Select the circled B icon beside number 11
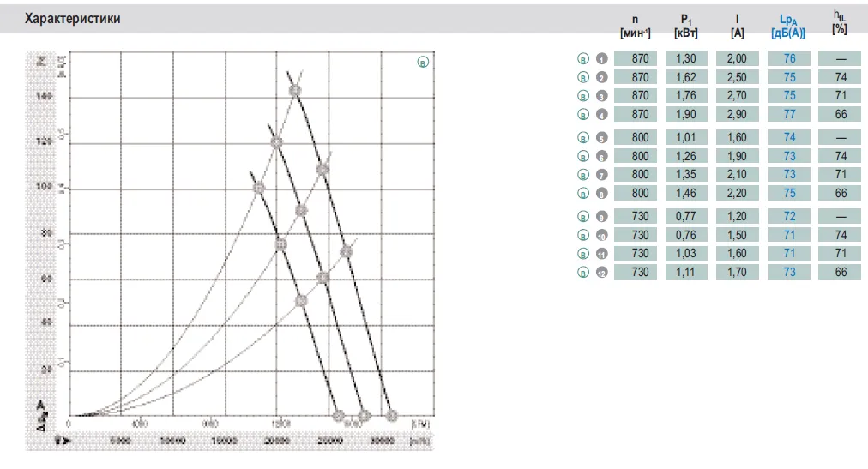The image size is (868, 469). 583,254
